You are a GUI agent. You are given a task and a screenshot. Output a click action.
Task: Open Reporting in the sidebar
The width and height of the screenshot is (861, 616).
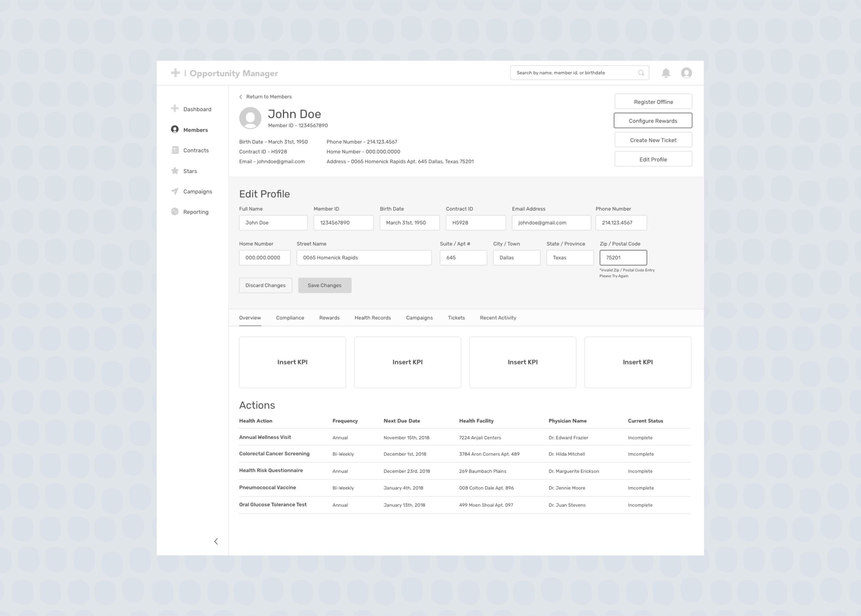(196, 212)
